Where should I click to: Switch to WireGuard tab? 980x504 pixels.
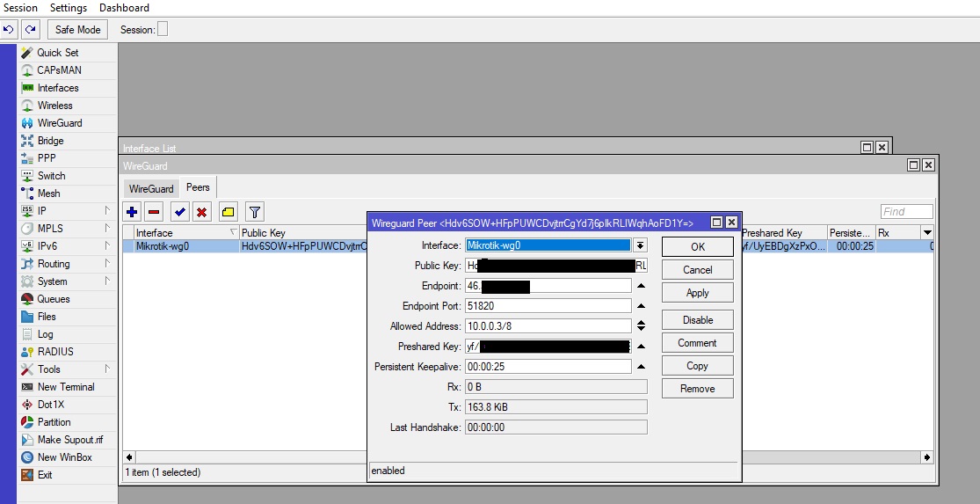click(151, 188)
